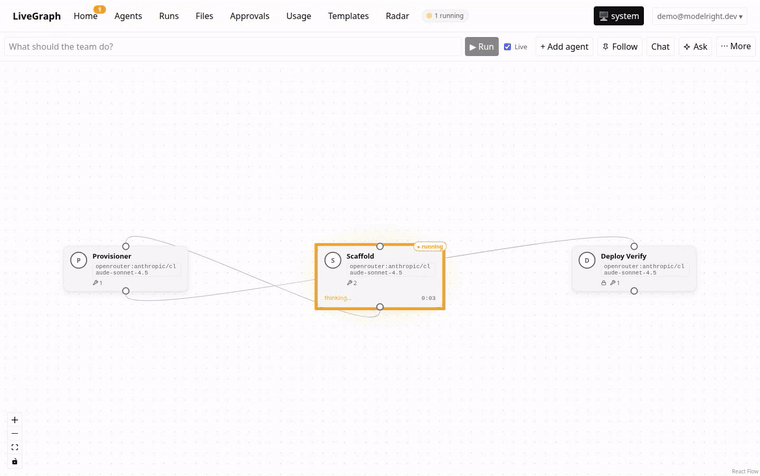Screen dimensions: 760x476
Task: Click Deploy Verify's model label text
Action: (x=644, y=270)
